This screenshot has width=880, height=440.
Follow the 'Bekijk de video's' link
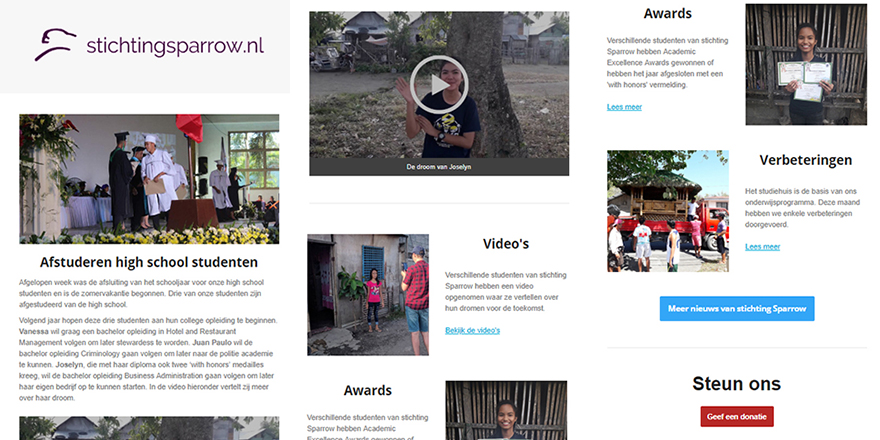point(472,330)
